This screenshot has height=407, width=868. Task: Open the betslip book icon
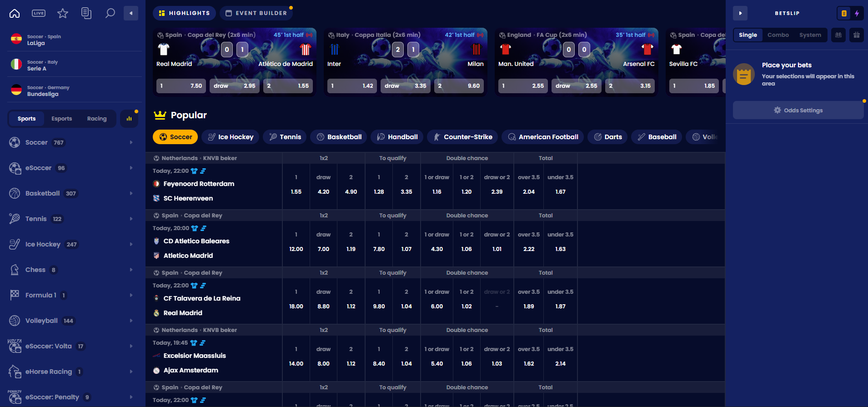(x=838, y=35)
